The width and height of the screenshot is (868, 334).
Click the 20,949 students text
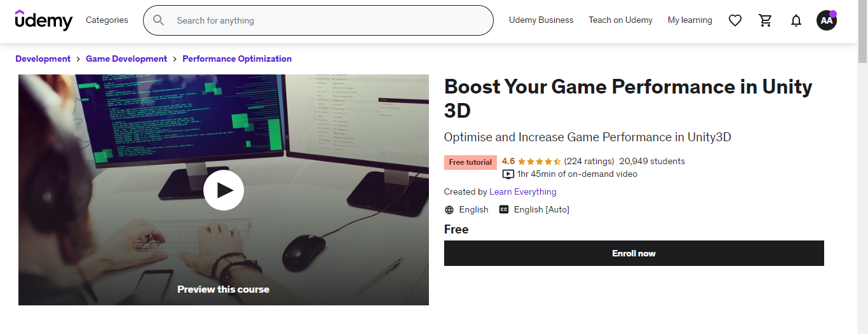652,162
